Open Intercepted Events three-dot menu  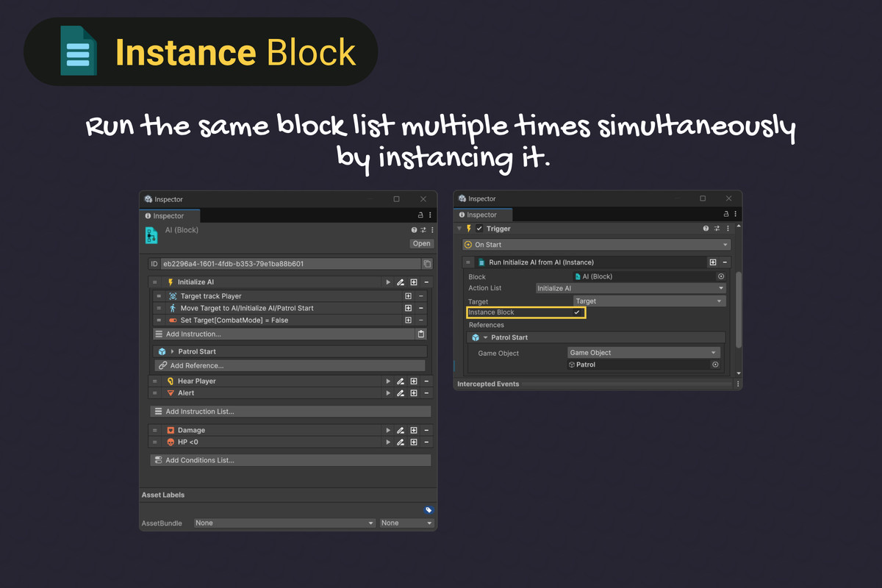[738, 384]
